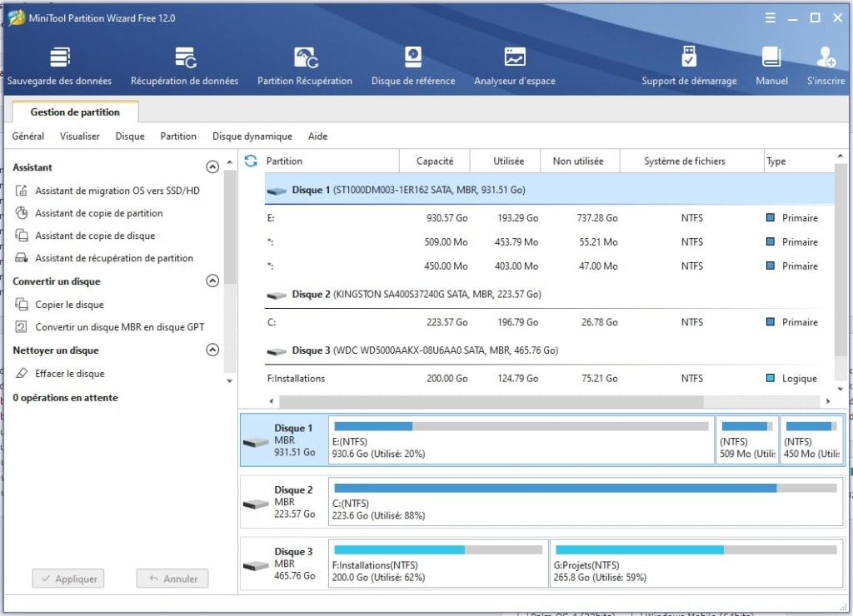Start Assistant de copie de partition
This screenshot has height=616, width=853.
pyautogui.click(x=89, y=213)
